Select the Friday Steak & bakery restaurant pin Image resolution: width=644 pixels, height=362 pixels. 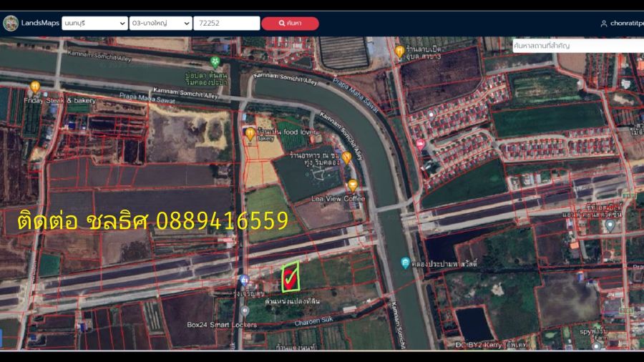[x=34, y=87]
